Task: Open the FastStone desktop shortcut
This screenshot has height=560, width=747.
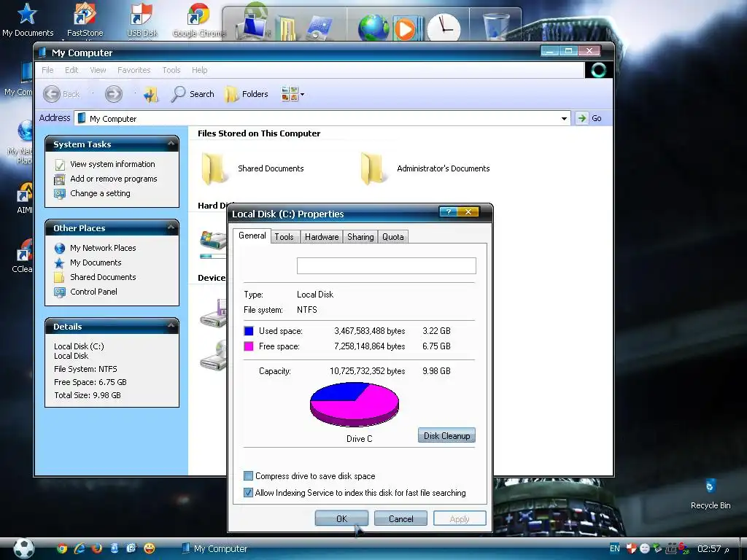Action: click(85, 19)
